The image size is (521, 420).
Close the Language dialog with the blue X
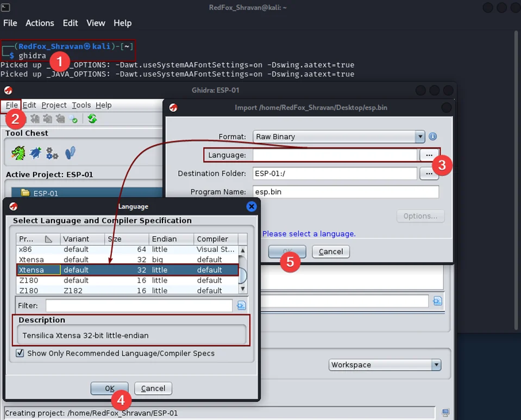(x=252, y=206)
